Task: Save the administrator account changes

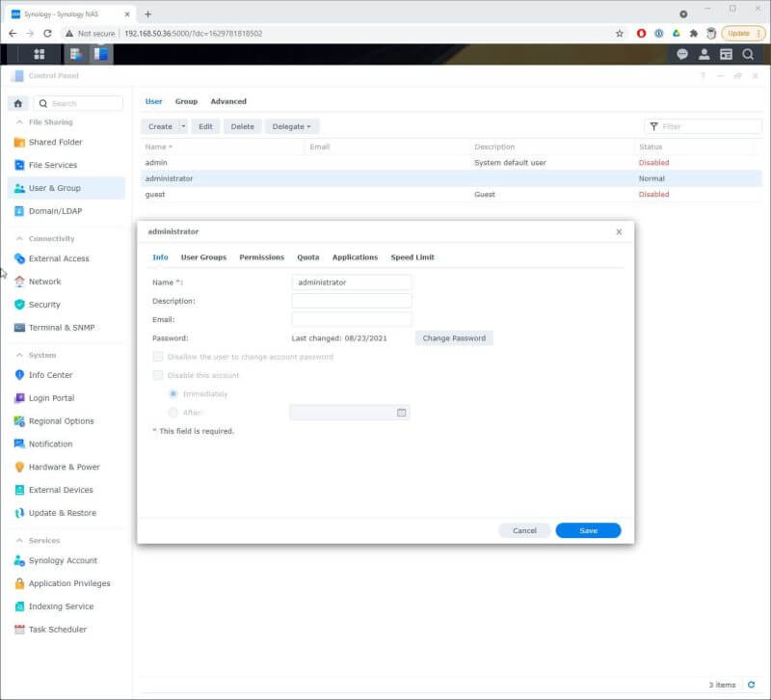Action: click(588, 529)
